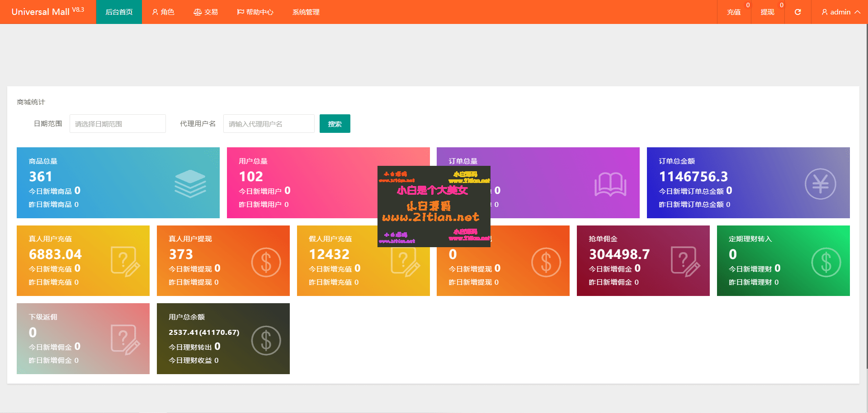This screenshot has height=413, width=868.
Task: Click the pencil icon on 抢单佣金 card
Action: [x=686, y=261]
